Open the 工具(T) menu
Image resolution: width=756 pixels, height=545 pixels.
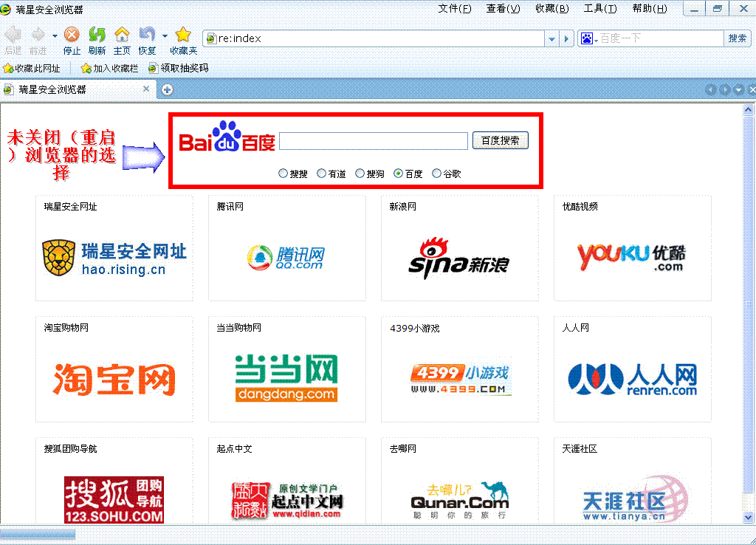(600, 9)
